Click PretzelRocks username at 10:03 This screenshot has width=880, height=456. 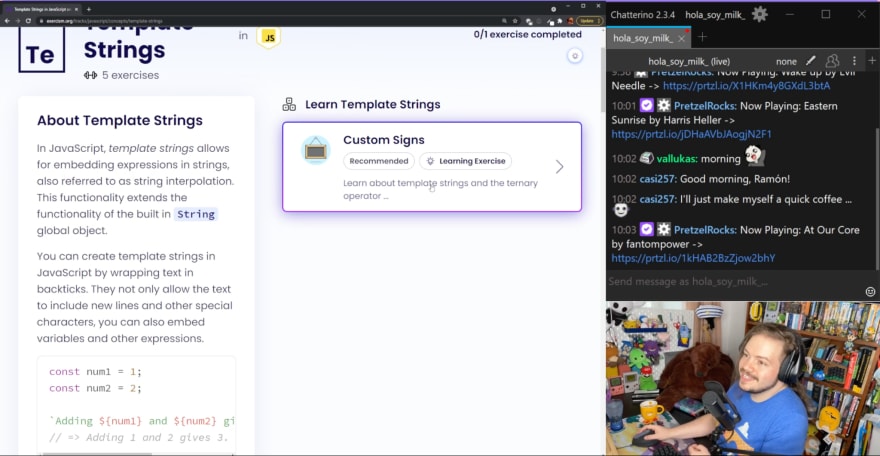[x=705, y=230]
